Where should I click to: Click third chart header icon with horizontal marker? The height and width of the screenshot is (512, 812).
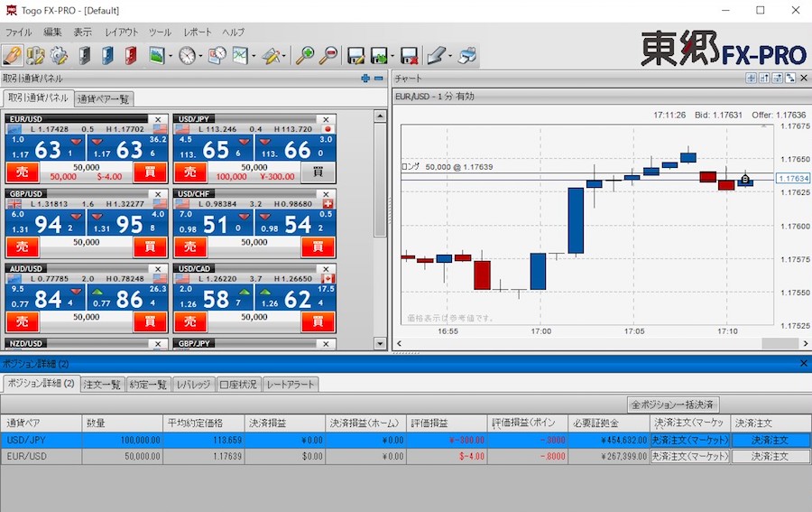(x=777, y=79)
